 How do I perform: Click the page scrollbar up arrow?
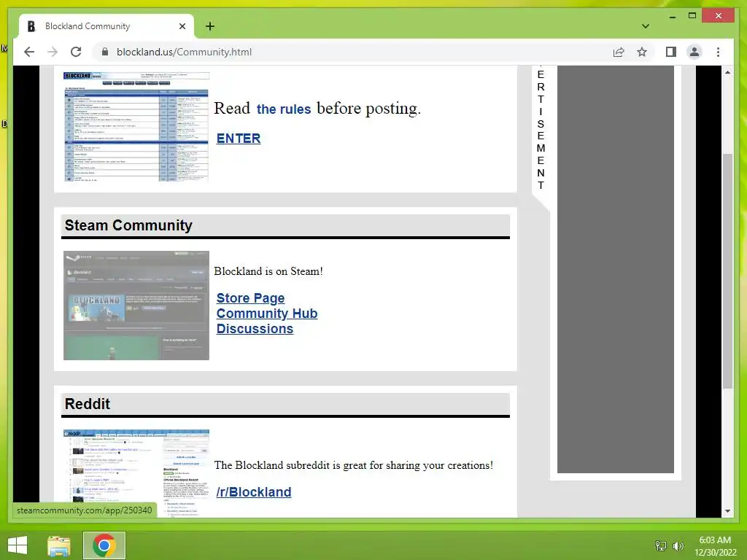click(x=727, y=72)
